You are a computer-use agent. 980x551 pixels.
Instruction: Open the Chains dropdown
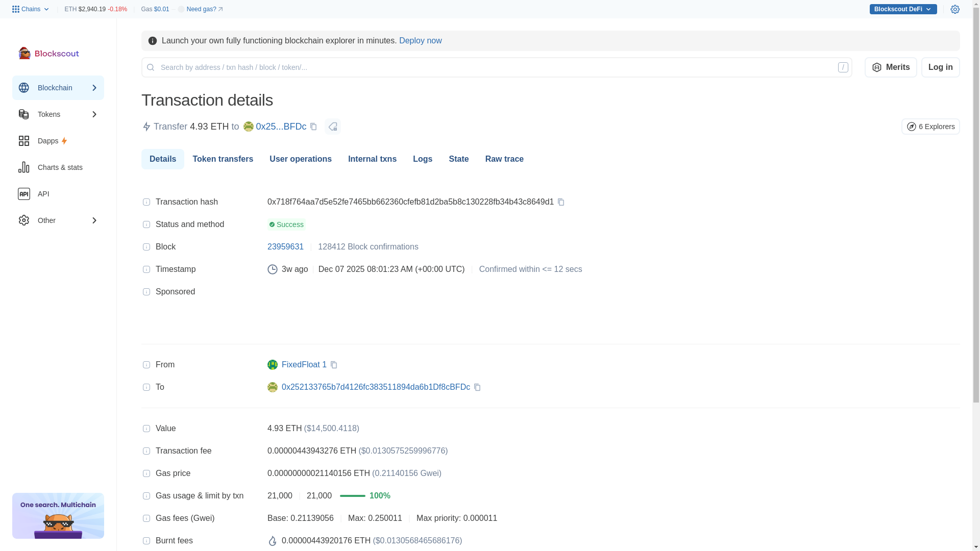[31, 9]
